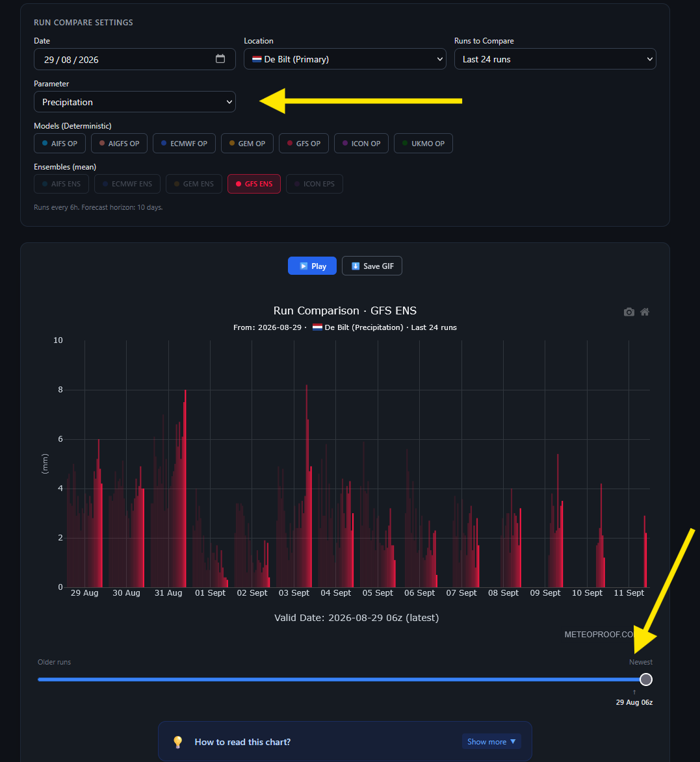Click the Netherlands flag in Location field
This screenshot has height=762, width=700.
(257, 59)
